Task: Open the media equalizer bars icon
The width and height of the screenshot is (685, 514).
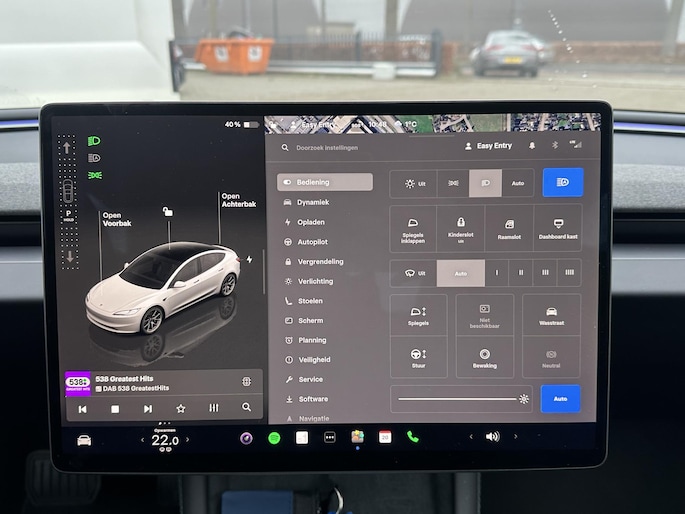Action: click(x=213, y=408)
